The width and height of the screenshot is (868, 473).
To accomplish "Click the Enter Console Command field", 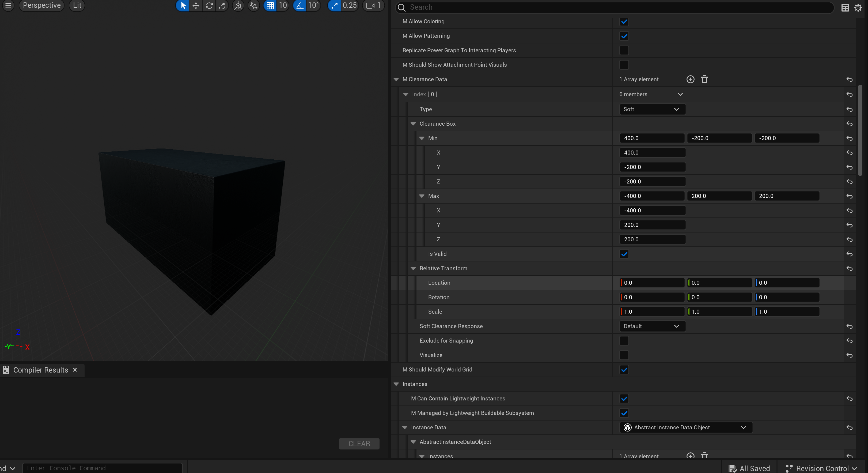I will point(103,468).
